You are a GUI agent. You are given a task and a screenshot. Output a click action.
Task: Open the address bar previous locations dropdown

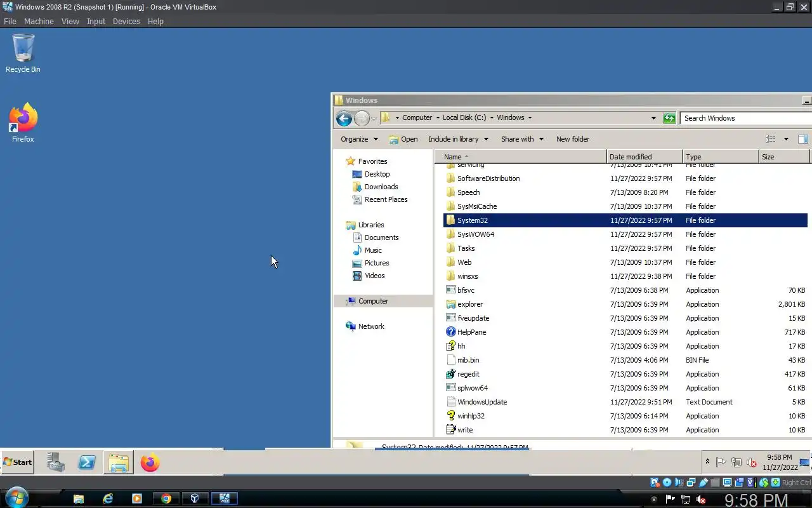[653, 118]
